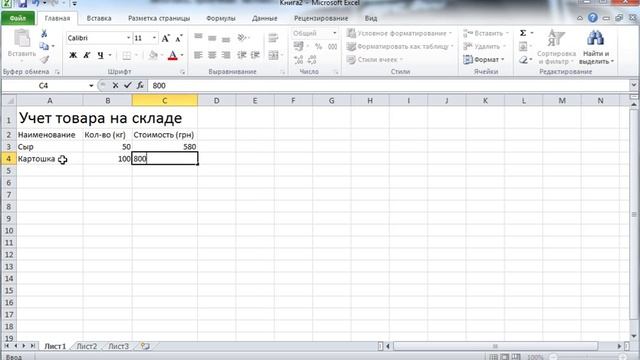Click the text orientation icon
Viewport: 640px width, 360px height.
[242, 38]
